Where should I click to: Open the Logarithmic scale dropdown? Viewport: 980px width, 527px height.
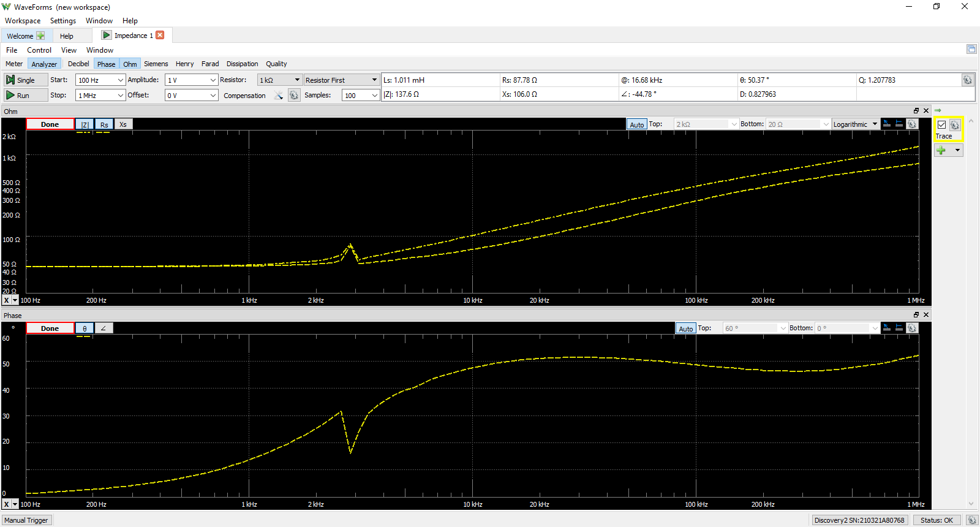pos(875,124)
